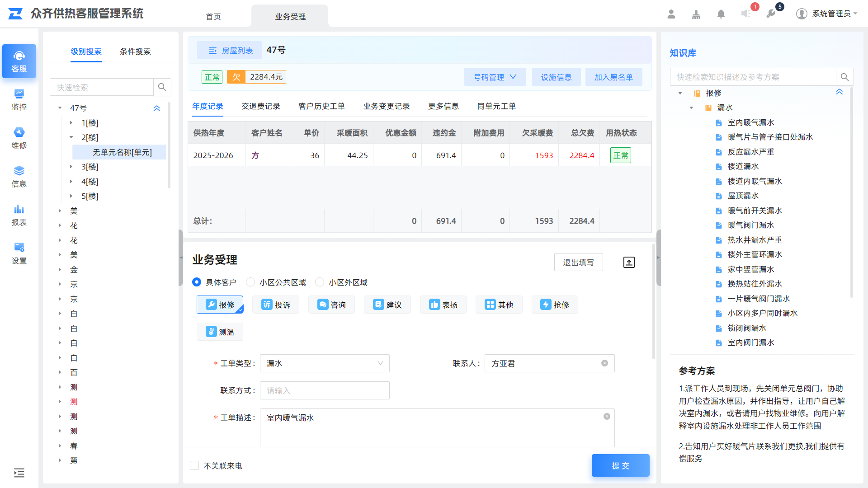Screen dimensions: 868x488
Task: Collapse the 47号 tree node
Action: coord(60,108)
